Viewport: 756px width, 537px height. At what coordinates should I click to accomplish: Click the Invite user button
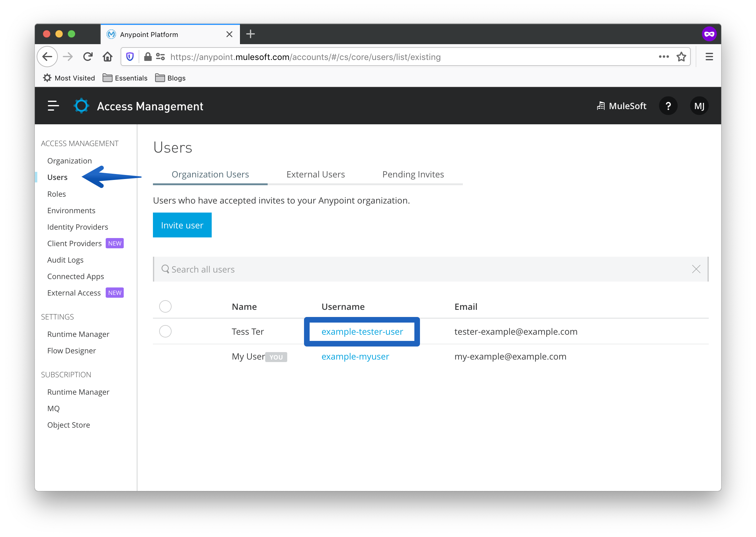coord(182,225)
